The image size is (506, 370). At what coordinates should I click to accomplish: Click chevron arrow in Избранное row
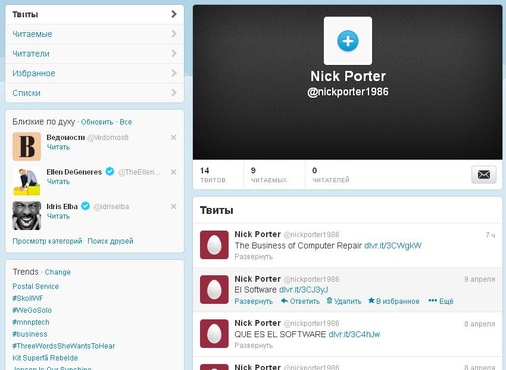tap(174, 73)
